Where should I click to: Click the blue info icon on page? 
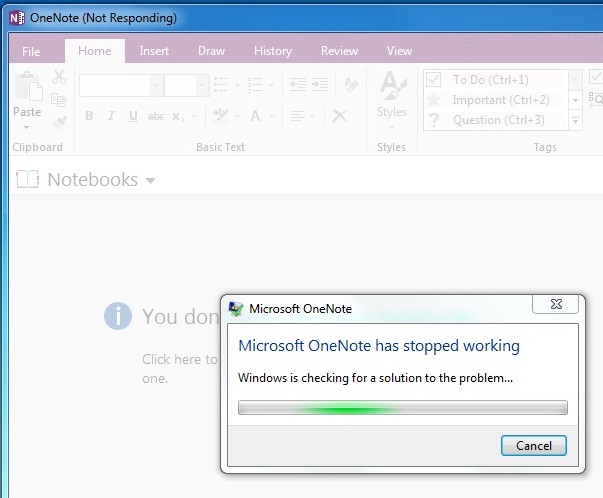click(118, 316)
